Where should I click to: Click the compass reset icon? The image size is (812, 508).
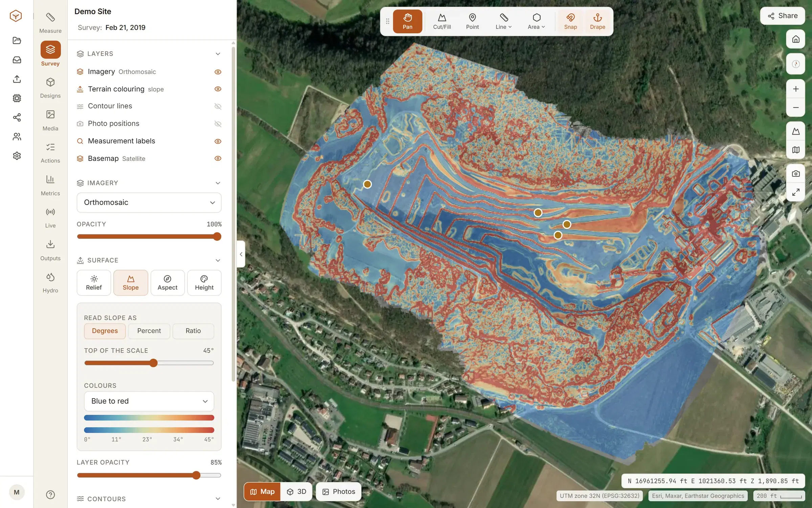795,64
